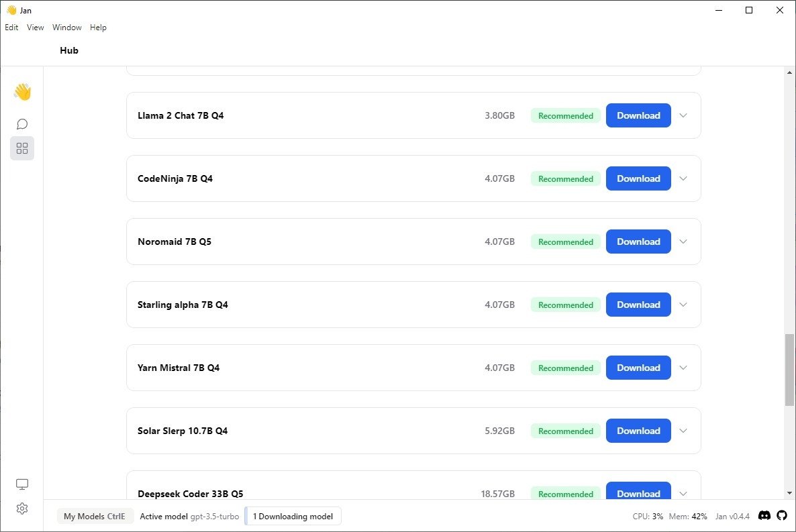This screenshot has height=532, width=796.
Task: Expand details for Starling alpha 7B Q4
Action: pos(683,305)
